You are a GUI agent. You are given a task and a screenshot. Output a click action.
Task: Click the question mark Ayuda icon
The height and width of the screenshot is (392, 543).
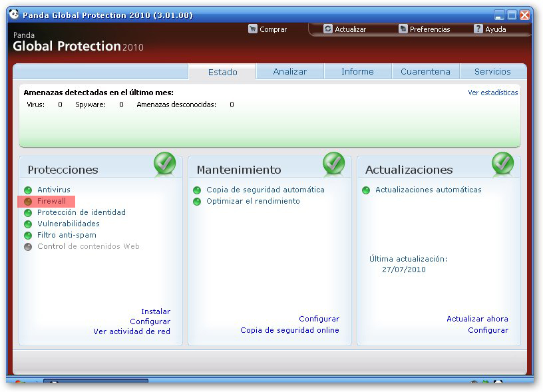[x=478, y=29]
